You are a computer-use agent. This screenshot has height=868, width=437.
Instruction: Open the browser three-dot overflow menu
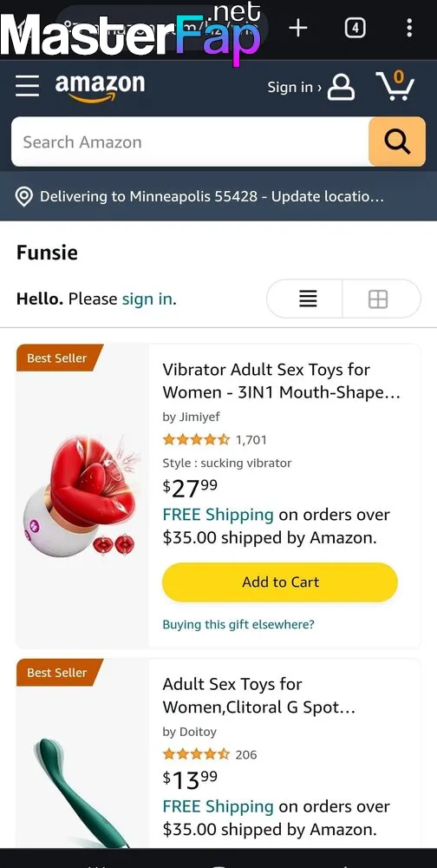[x=408, y=28]
